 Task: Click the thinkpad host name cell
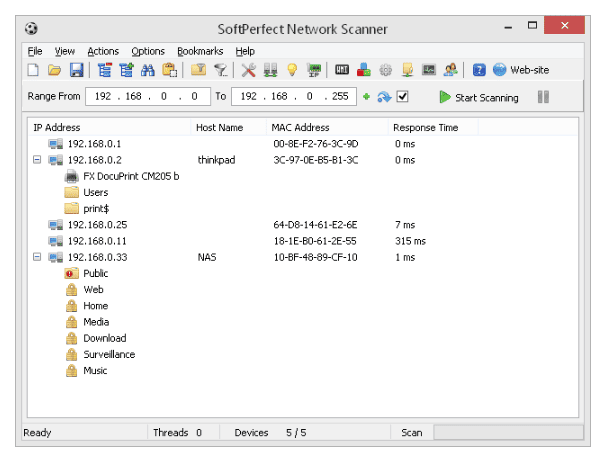click(x=216, y=160)
